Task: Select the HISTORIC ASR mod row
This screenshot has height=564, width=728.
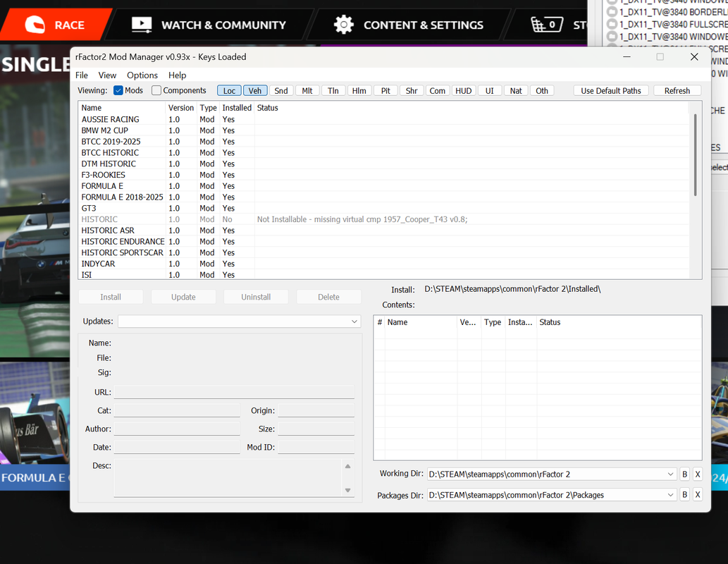Action: [x=383, y=231]
